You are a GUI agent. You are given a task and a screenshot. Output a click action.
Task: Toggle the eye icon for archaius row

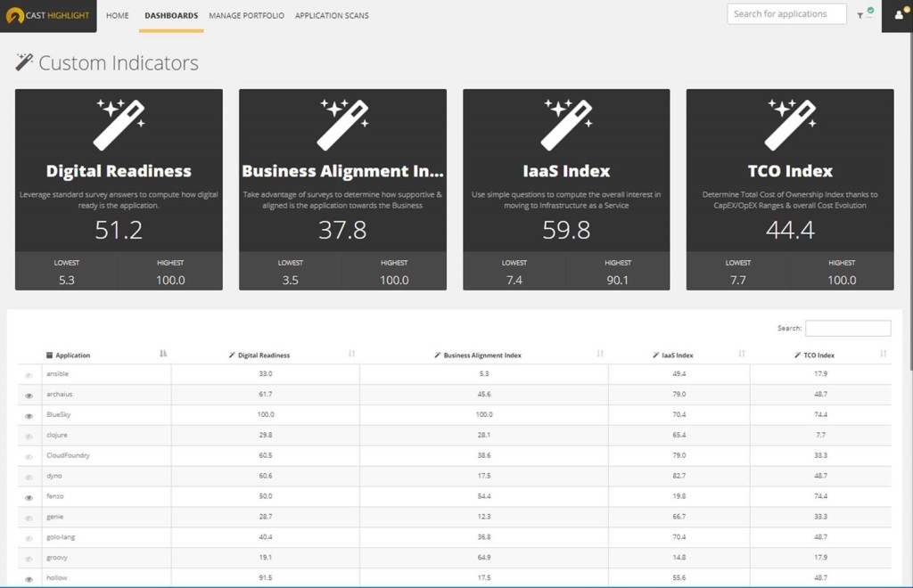(29, 395)
